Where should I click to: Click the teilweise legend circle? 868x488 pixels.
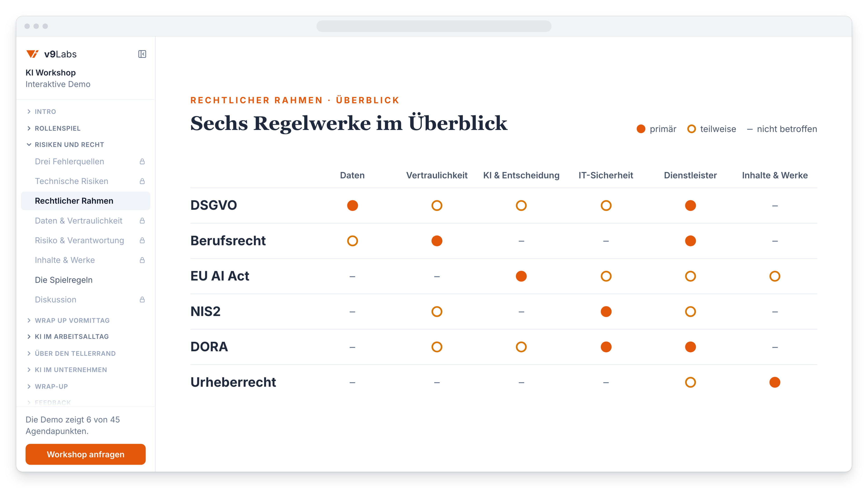pos(691,129)
